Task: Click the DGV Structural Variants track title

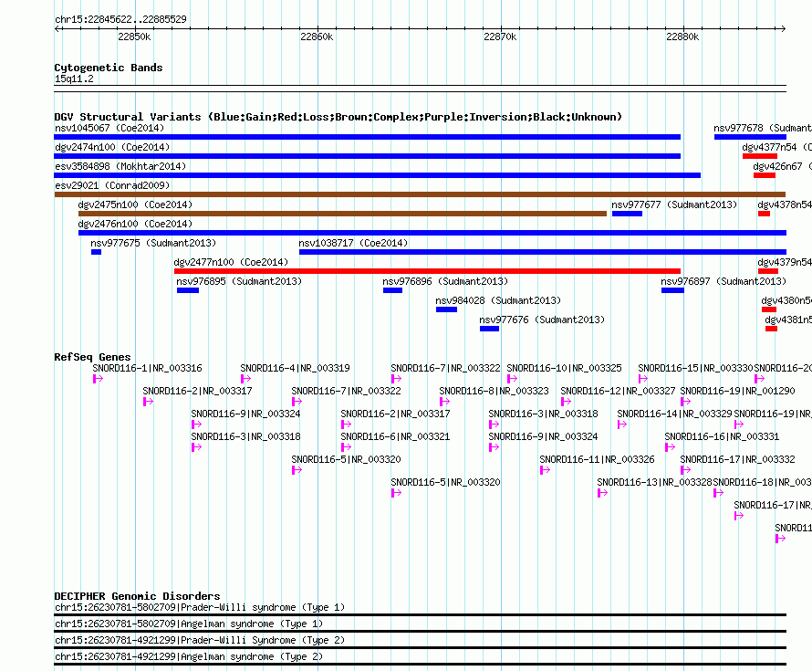Action: [338, 117]
